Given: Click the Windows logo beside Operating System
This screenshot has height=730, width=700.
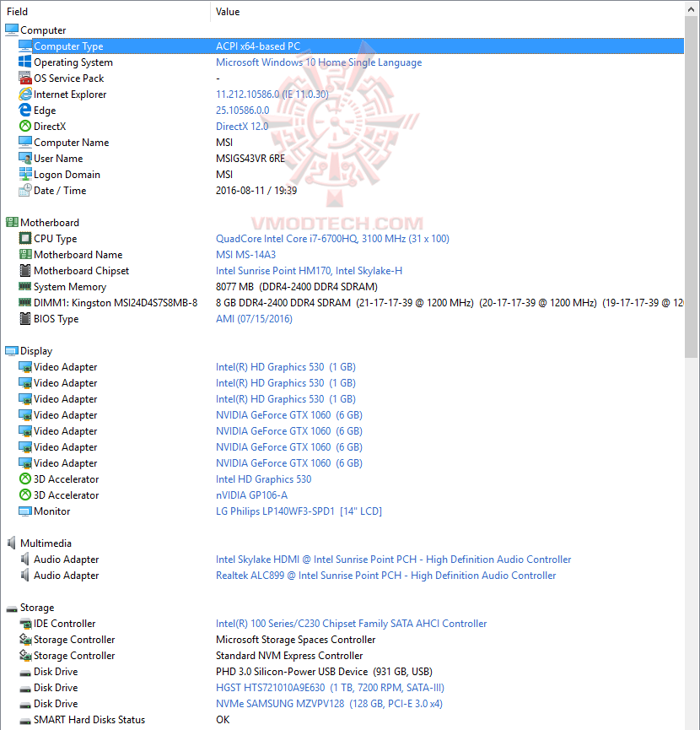Looking at the screenshot, I should (25, 62).
